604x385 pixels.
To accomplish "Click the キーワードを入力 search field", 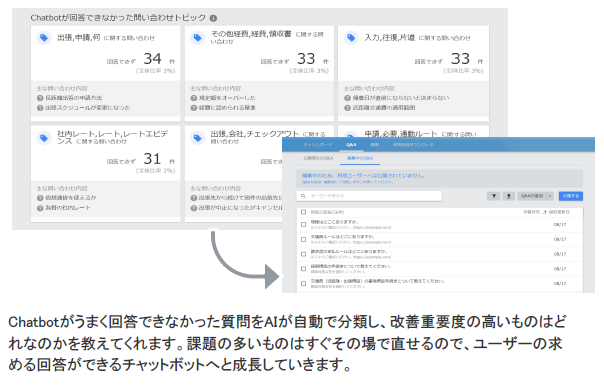I will (x=369, y=196).
